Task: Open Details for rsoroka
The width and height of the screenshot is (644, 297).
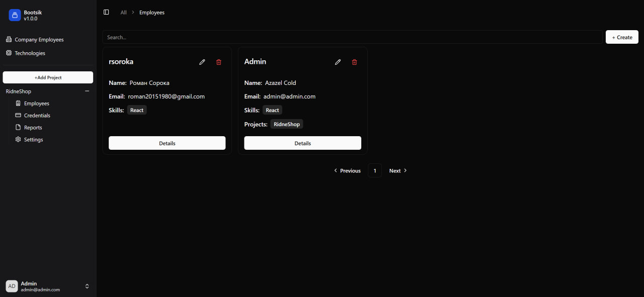Action: [x=167, y=143]
